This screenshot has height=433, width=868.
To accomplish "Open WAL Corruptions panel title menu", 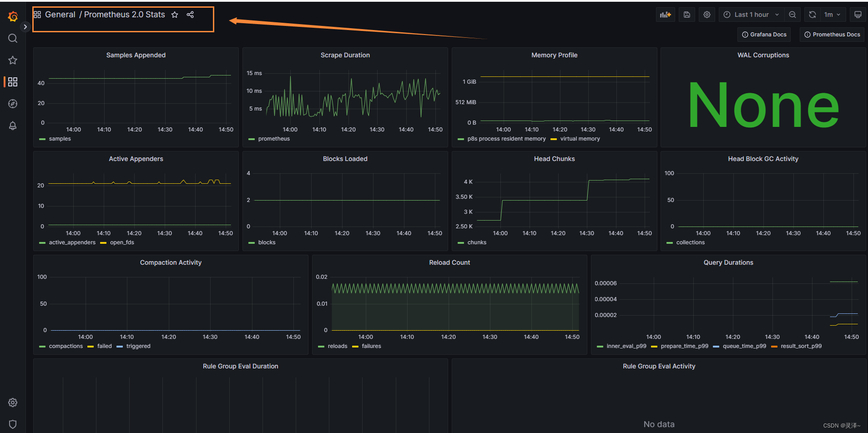I will point(763,55).
